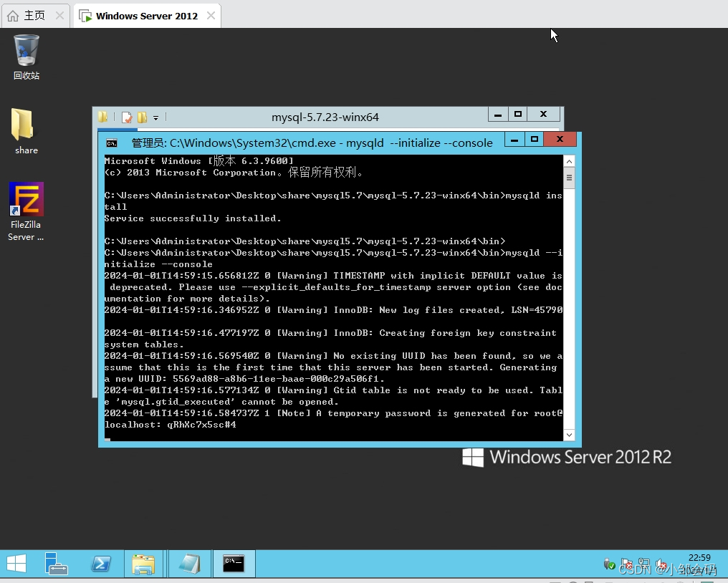Click the 'Service successfully installed.' line
The height and width of the screenshot is (583, 728).
click(193, 218)
